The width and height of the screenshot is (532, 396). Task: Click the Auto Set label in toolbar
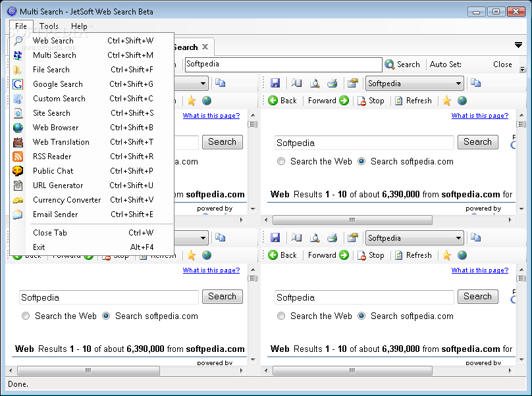click(446, 64)
